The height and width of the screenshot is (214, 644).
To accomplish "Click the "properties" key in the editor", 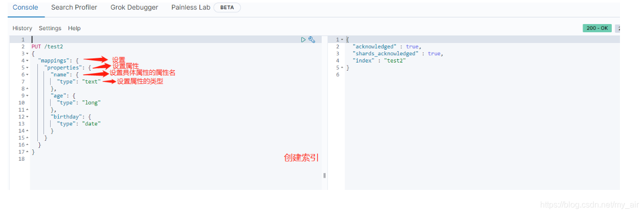I will coord(63,68).
